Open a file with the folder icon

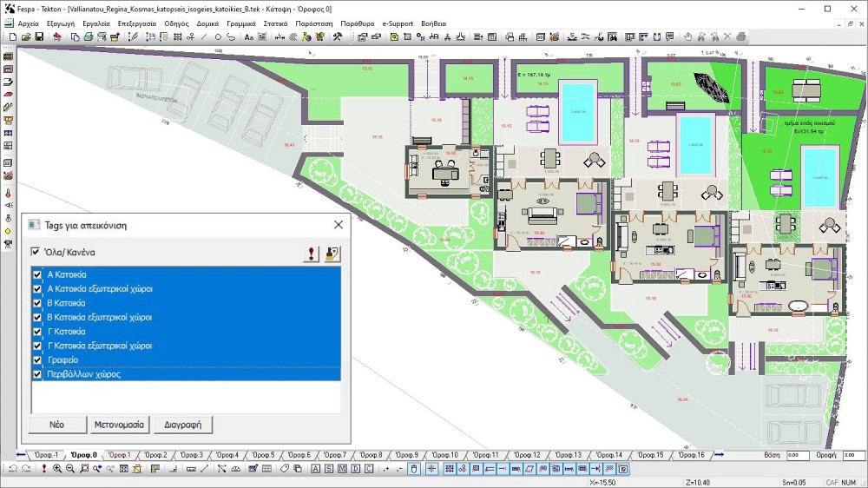click(x=26, y=37)
